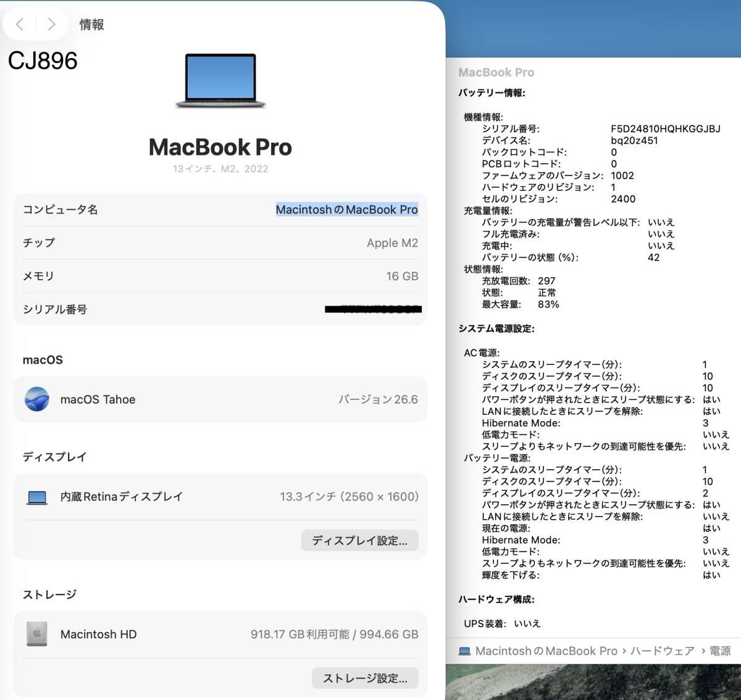The width and height of the screenshot is (741, 700).
Task: Click the フル充電済み line
Action: 578,235
